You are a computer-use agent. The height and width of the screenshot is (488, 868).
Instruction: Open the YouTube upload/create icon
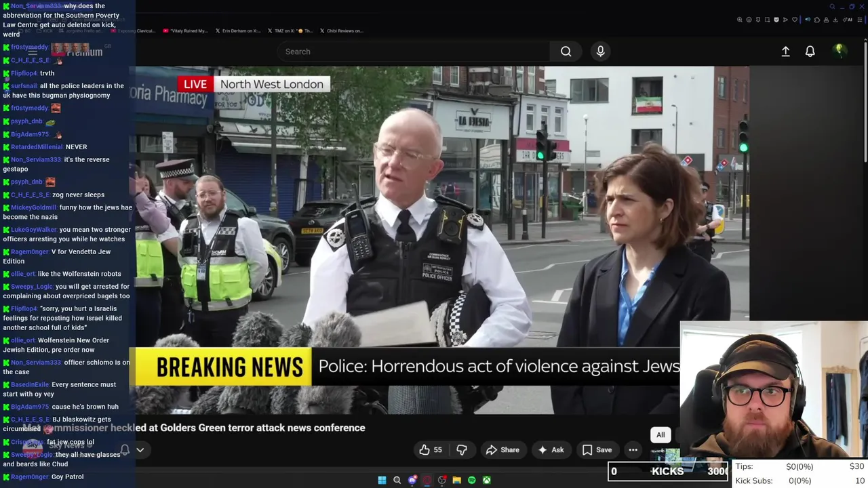785,52
